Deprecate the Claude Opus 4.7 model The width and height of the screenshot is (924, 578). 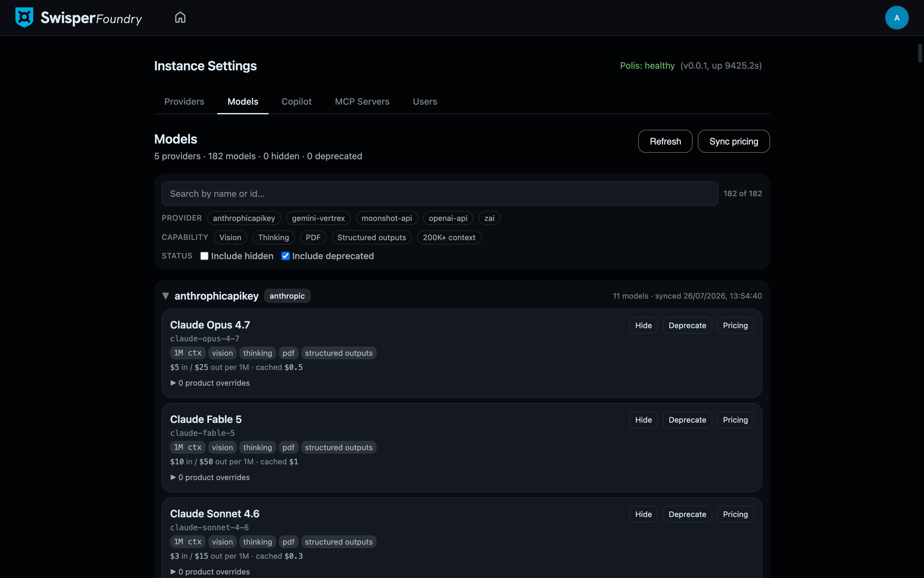tap(687, 325)
